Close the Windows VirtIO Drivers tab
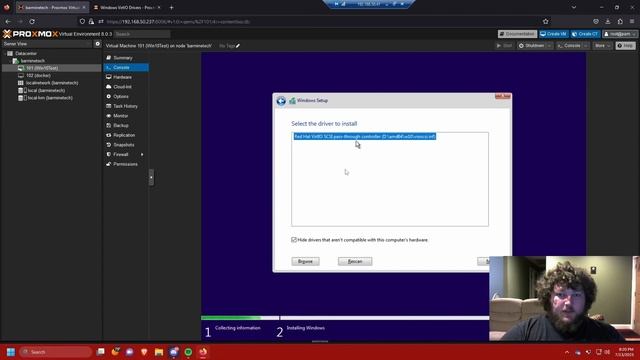The width and height of the screenshot is (640, 360). click(159, 7)
